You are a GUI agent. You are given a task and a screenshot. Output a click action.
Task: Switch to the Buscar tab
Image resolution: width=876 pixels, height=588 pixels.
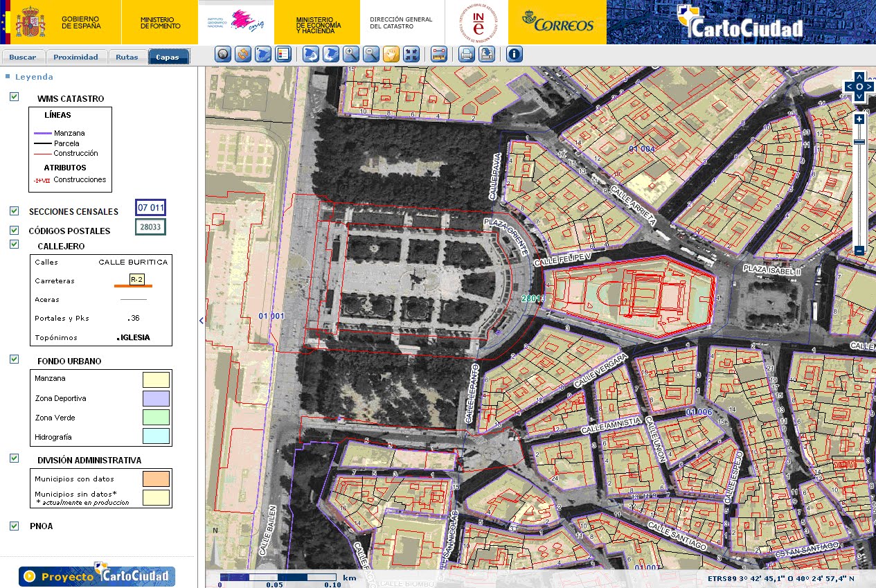[x=24, y=57]
